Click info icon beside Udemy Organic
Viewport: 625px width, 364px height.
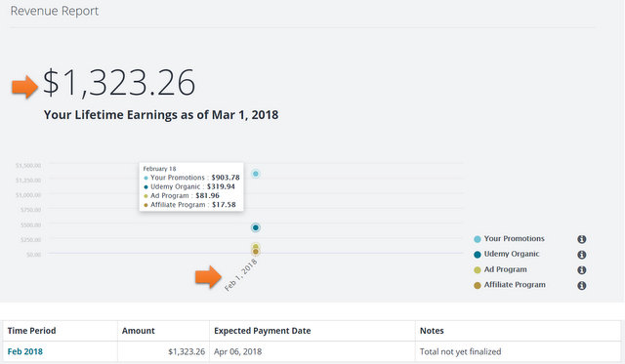tap(582, 255)
